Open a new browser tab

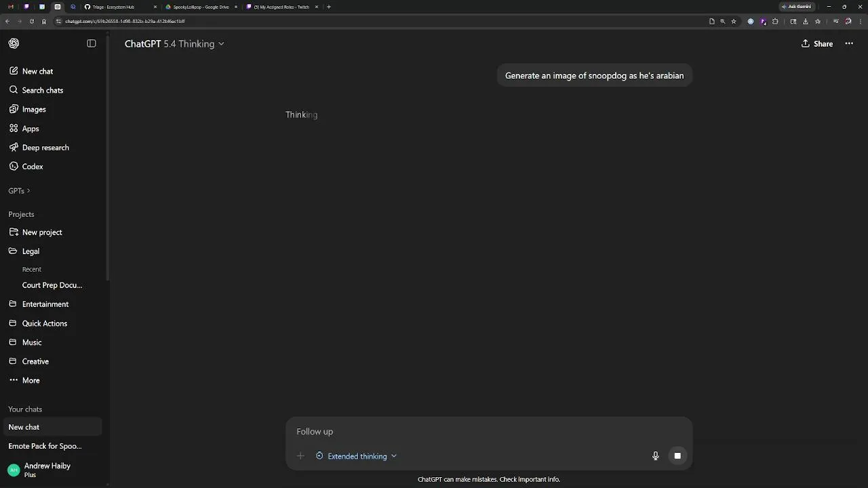click(x=329, y=7)
